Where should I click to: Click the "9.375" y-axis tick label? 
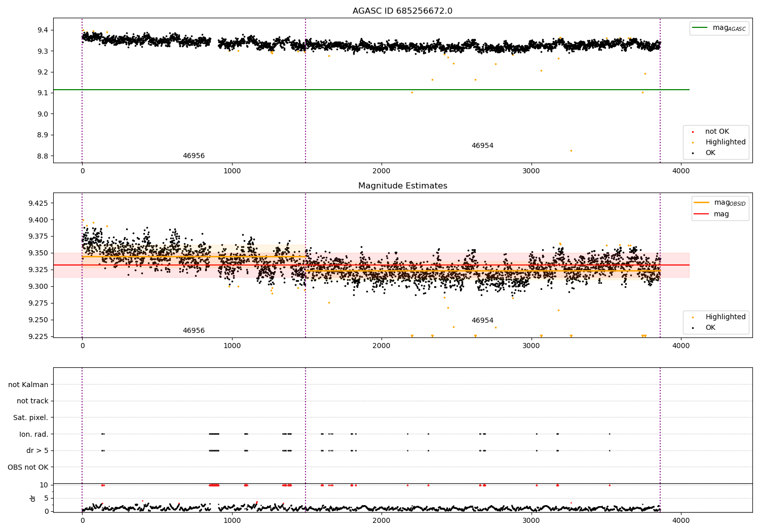[x=39, y=237]
